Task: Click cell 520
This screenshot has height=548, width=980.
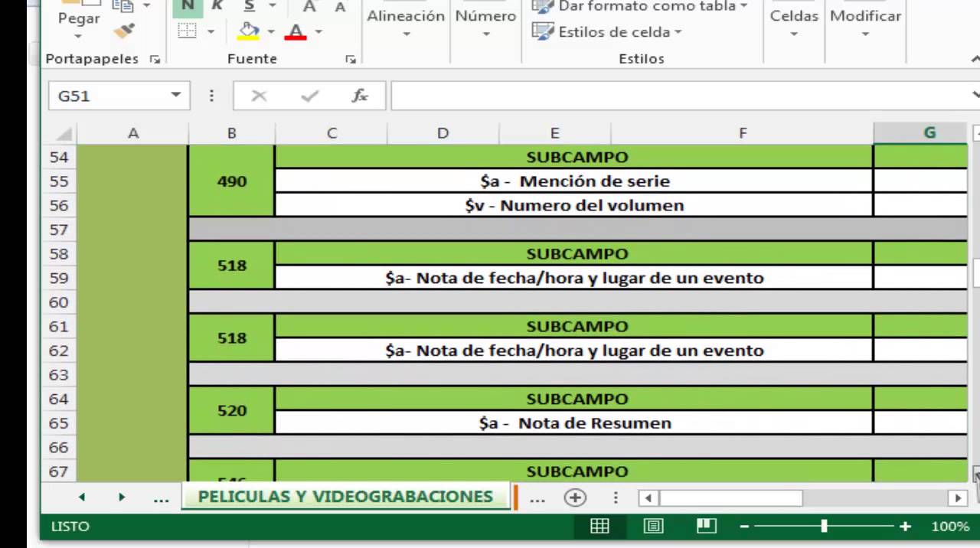Action: click(x=231, y=410)
